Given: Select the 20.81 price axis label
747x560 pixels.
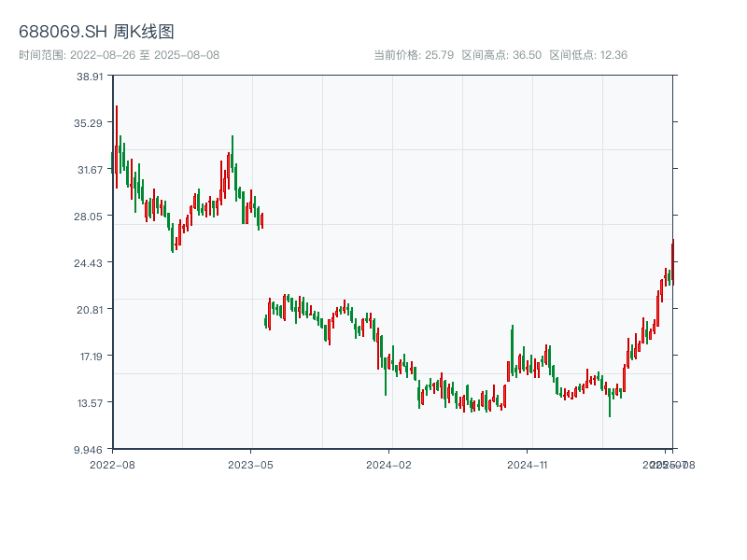Looking at the screenshot, I should click(91, 310).
